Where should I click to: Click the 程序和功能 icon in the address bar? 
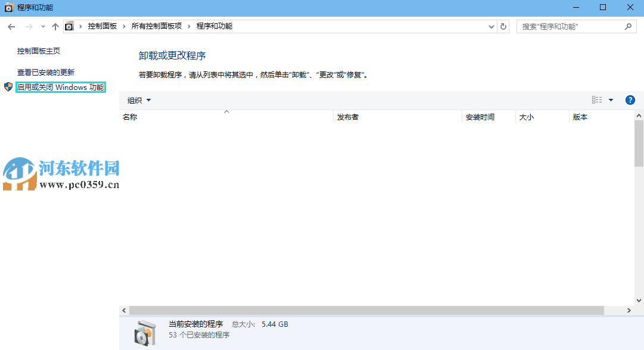[x=69, y=26]
